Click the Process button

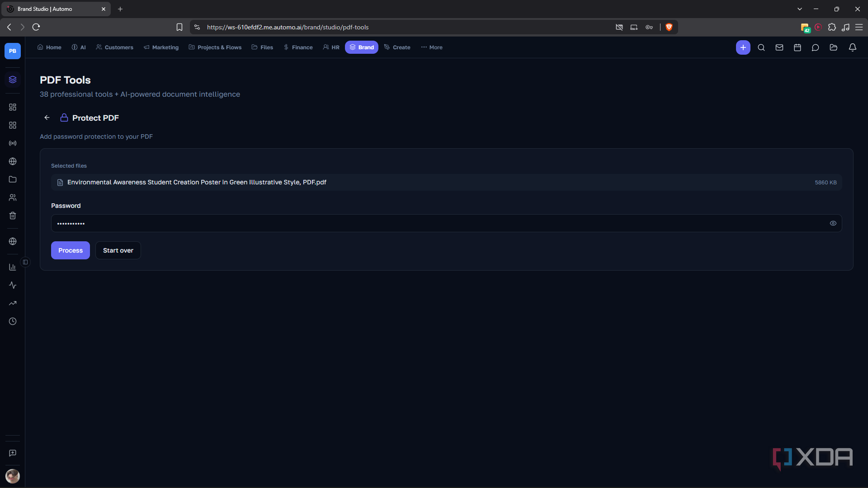click(70, 250)
